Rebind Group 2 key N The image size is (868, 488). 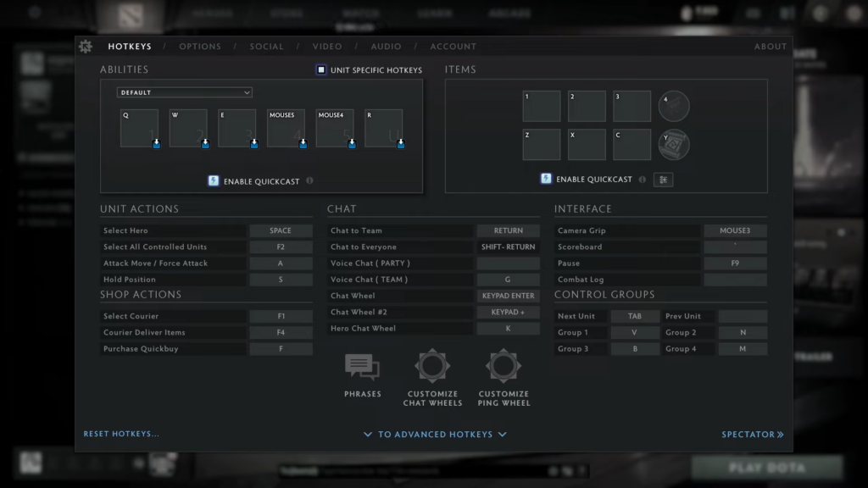click(x=743, y=332)
